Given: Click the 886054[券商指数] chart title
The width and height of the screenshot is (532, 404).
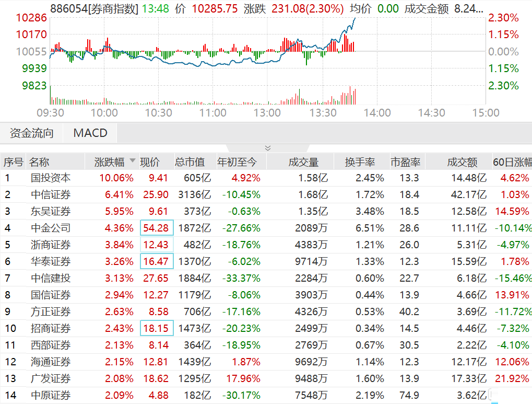Looking at the screenshot, I should 94,8.
